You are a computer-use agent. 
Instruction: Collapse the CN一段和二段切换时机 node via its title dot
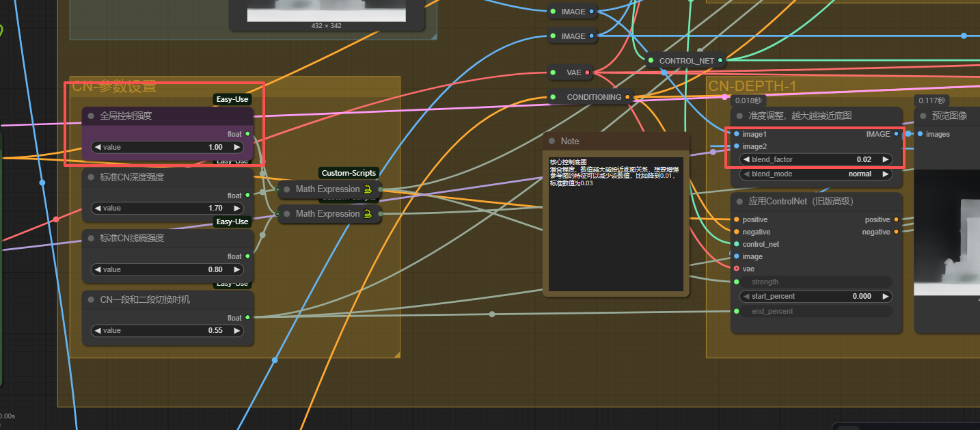point(91,300)
